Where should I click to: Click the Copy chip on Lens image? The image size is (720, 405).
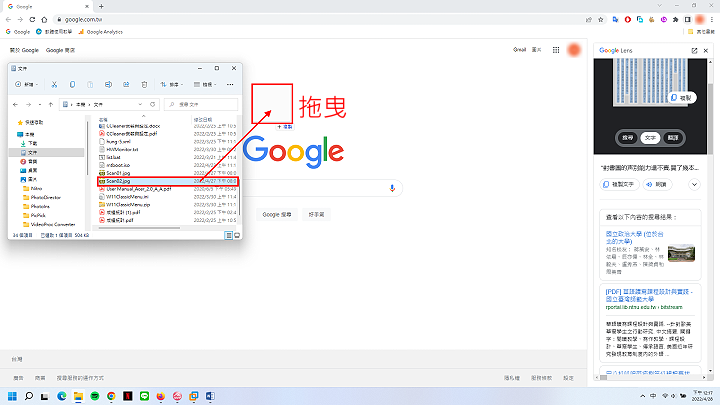click(x=682, y=98)
